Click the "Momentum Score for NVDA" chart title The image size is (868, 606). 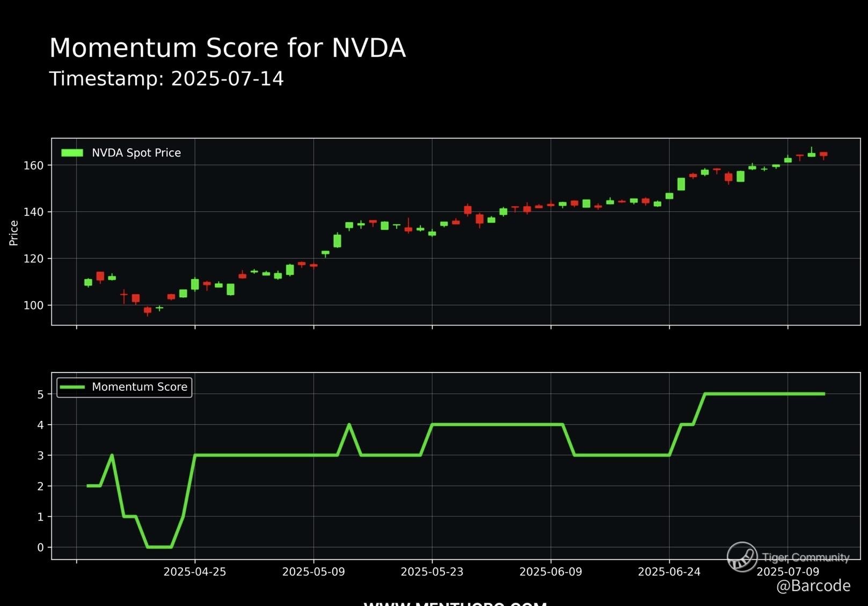(x=228, y=48)
